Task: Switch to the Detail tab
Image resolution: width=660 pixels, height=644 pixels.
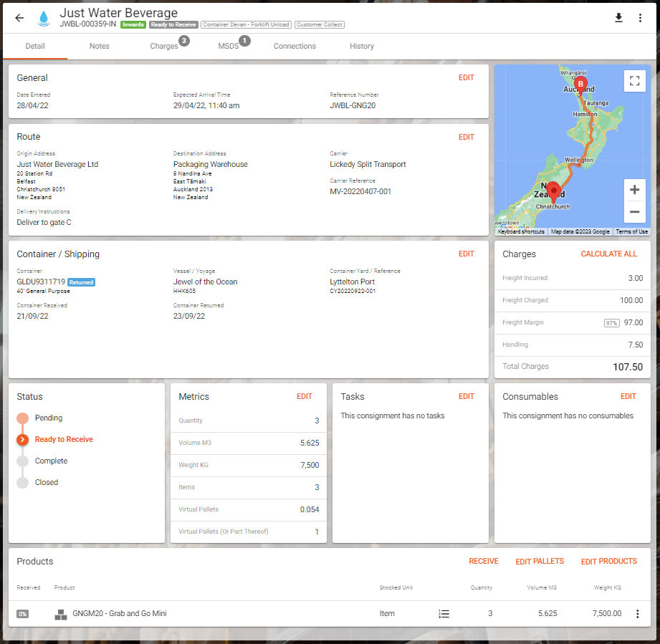Action: pyautogui.click(x=35, y=47)
